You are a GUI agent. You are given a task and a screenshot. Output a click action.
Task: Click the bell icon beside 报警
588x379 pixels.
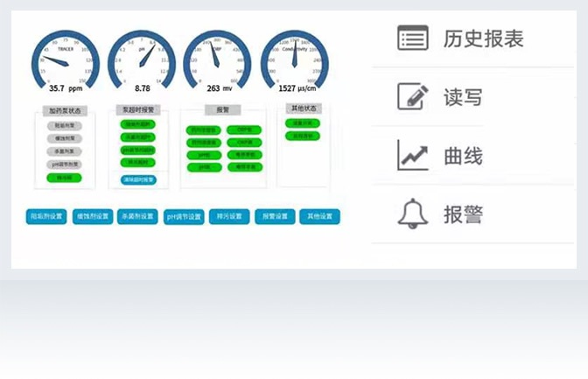click(x=412, y=214)
